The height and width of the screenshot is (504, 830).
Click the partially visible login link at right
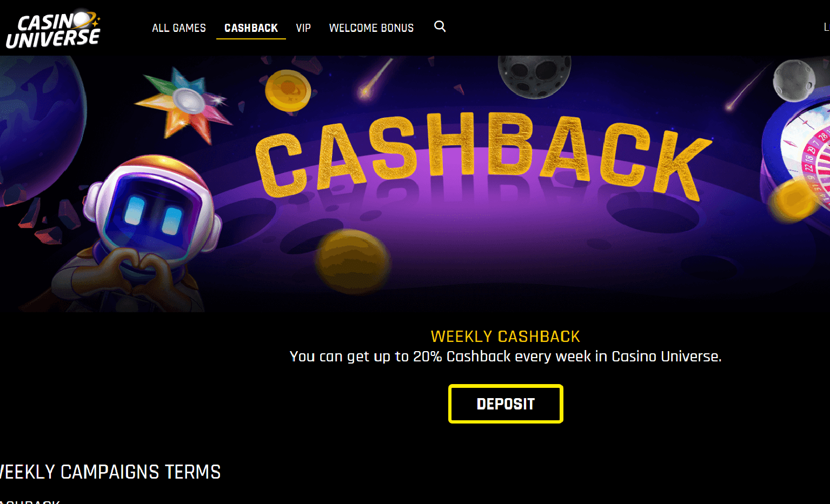[827, 27]
